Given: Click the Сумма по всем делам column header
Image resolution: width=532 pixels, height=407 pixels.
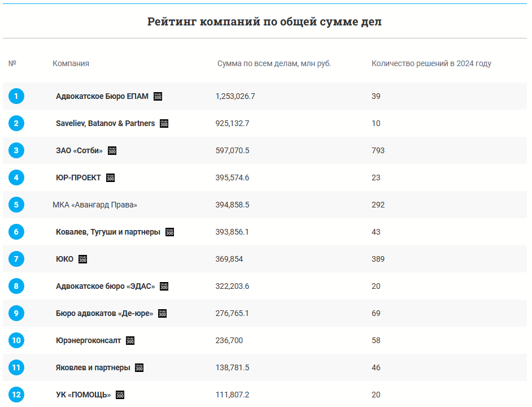Looking at the screenshot, I should coord(274,63).
